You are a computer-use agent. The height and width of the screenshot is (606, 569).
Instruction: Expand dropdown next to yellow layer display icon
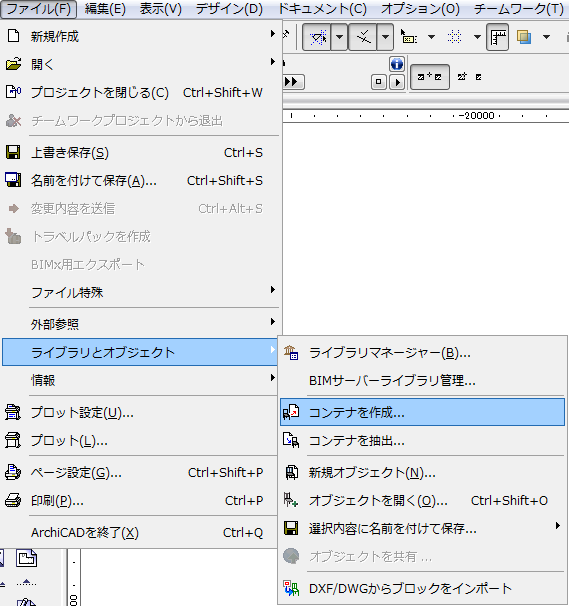(546, 37)
